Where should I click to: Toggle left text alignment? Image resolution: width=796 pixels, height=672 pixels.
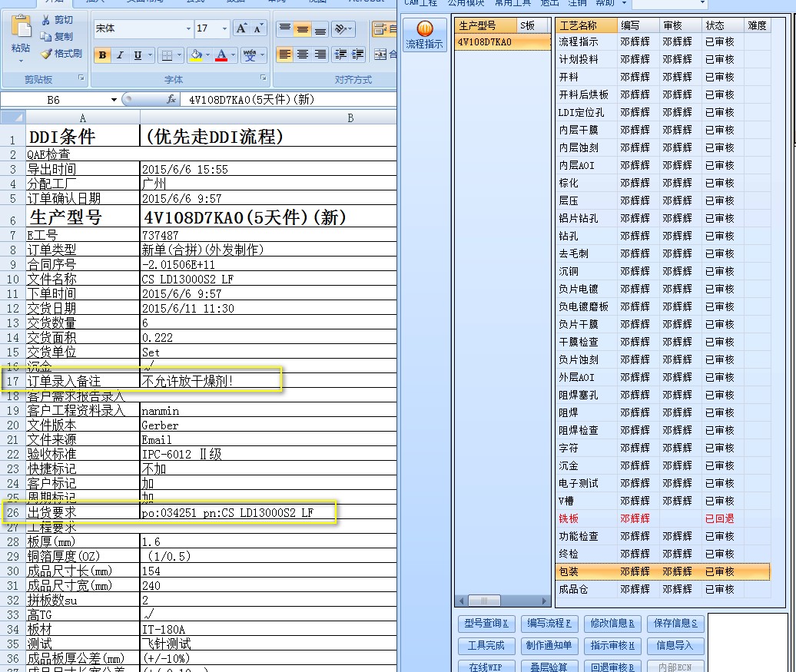pyautogui.click(x=285, y=54)
